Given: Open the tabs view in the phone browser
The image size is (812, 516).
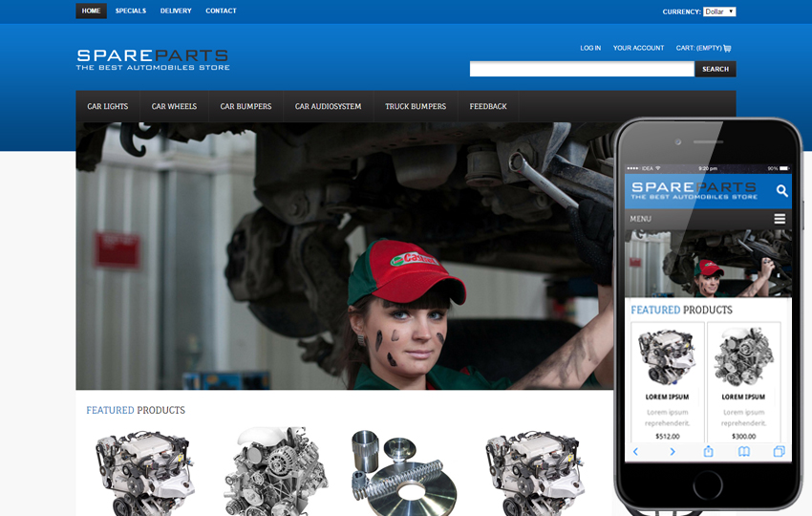Looking at the screenshot, I should click(x=779, y=451).
